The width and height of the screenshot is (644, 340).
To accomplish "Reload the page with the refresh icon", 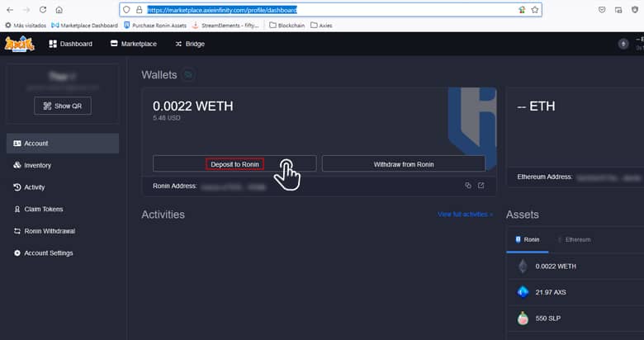I will pyautogui.click(x=43, y=10).
